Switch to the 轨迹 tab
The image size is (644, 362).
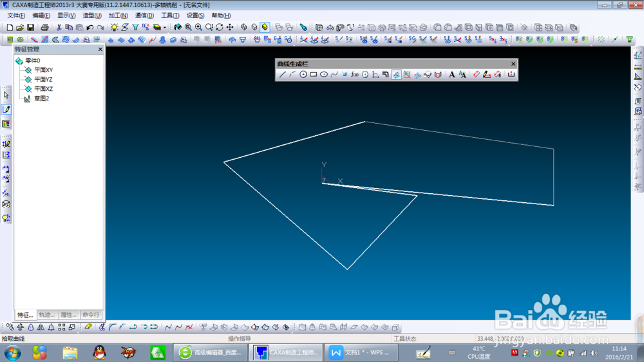(x=47, y=315)
